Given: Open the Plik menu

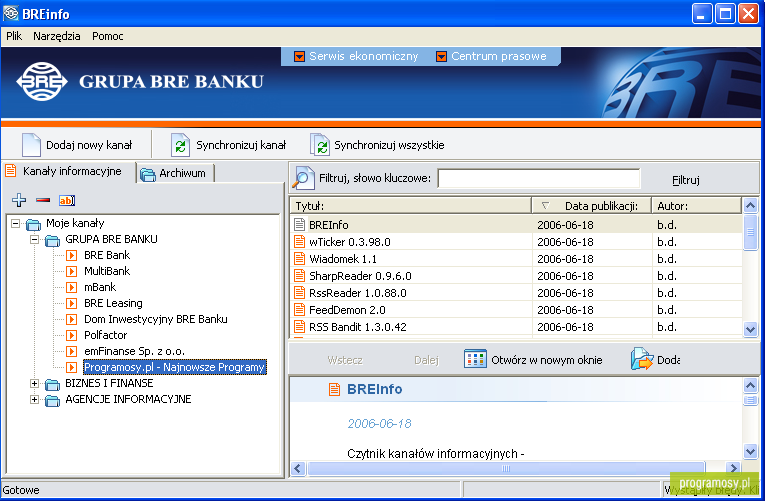Looking at the screenshot, I should tap(14, 36).
